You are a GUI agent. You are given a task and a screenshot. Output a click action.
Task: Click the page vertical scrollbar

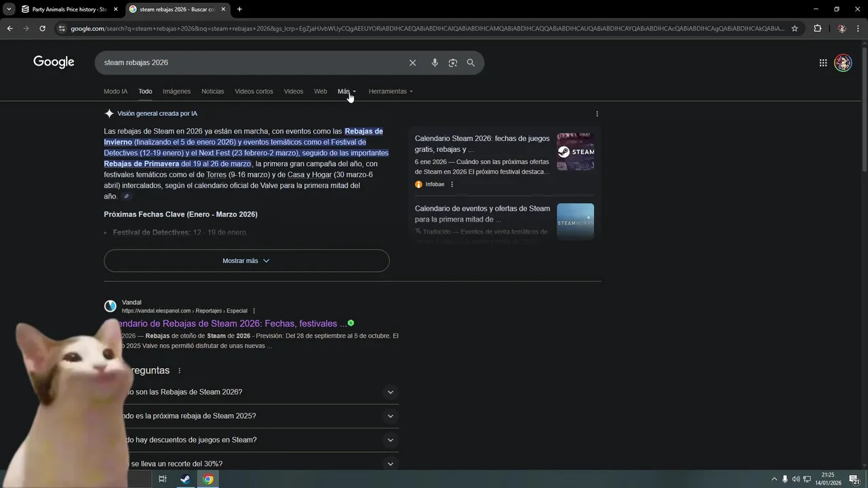click(x=864, y=108)
